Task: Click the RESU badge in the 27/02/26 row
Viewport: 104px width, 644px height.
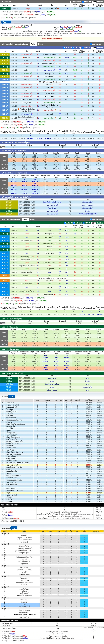Action: click(x=5, y=276)
